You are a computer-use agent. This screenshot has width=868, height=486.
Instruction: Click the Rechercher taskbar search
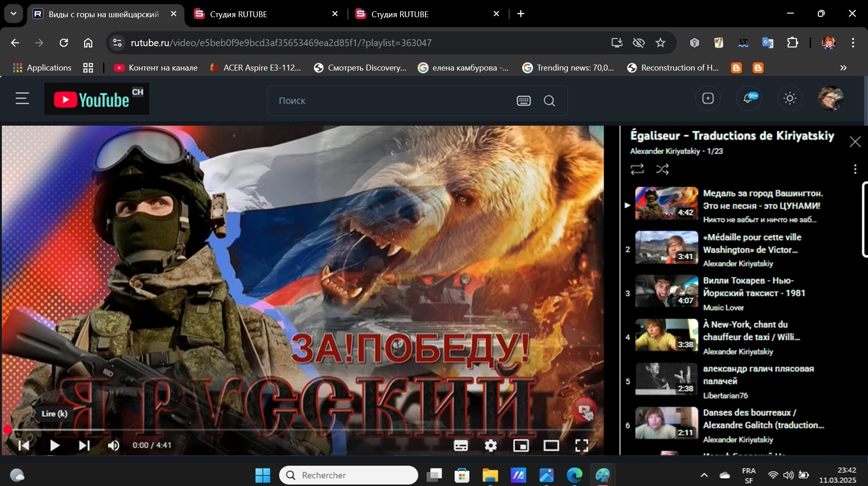349,475
